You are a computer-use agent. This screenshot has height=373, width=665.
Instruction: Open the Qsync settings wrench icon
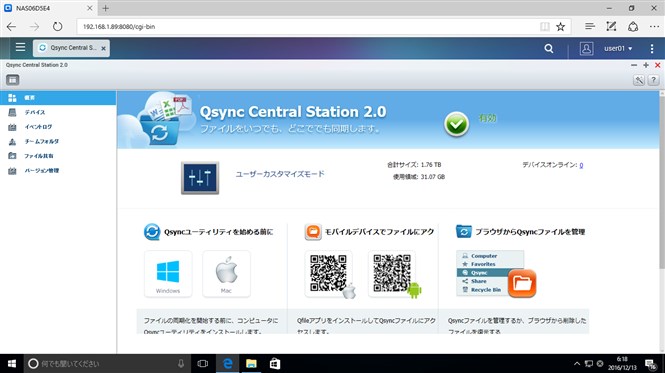639,80
